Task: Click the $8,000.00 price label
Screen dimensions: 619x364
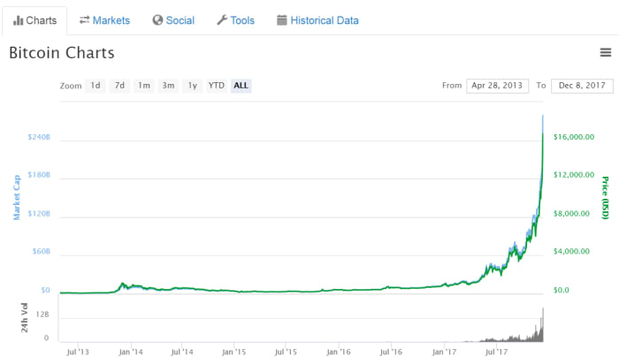Action: click(x=571, y=214)
